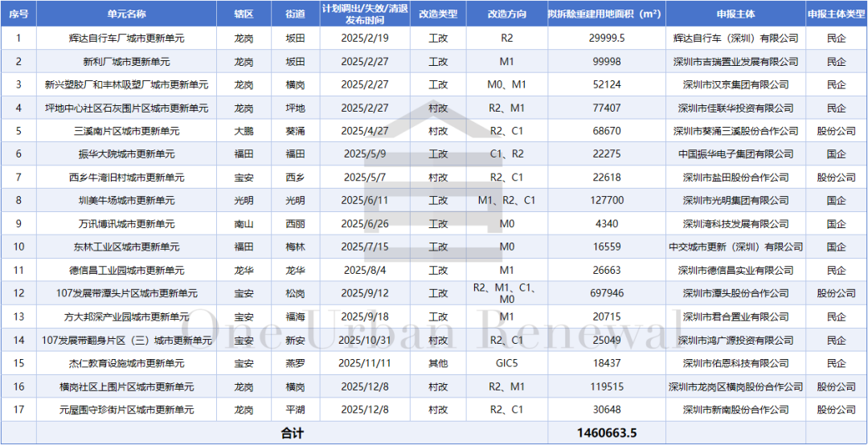Click applicant 辉达自行车（深圳）有限公司

pos(735,39)
